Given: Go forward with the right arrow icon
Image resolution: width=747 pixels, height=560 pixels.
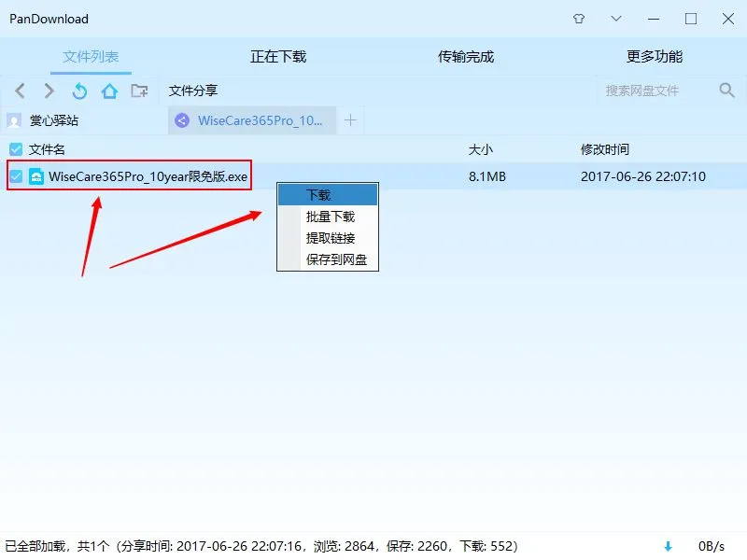Looking at the screenshot, I should coord(49,91).
